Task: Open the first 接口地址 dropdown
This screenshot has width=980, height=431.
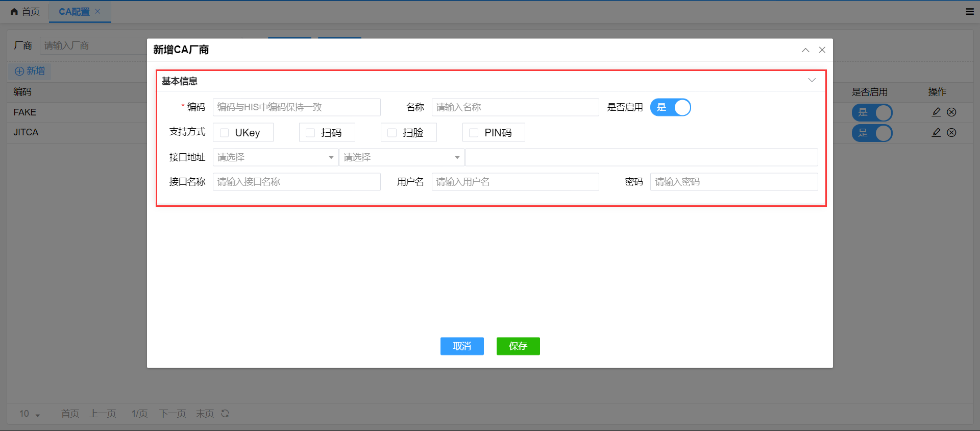Action: pos(275,157)
